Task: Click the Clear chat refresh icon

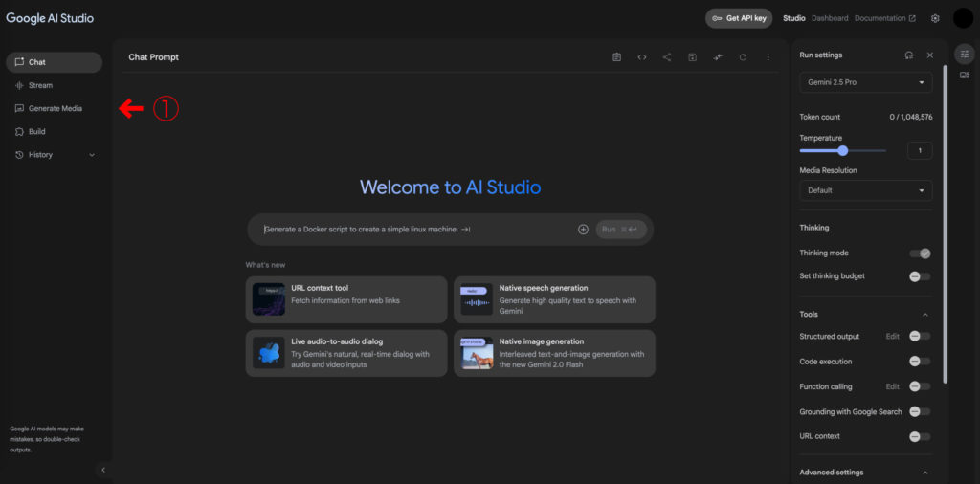Action: click(x=743, y=56)
